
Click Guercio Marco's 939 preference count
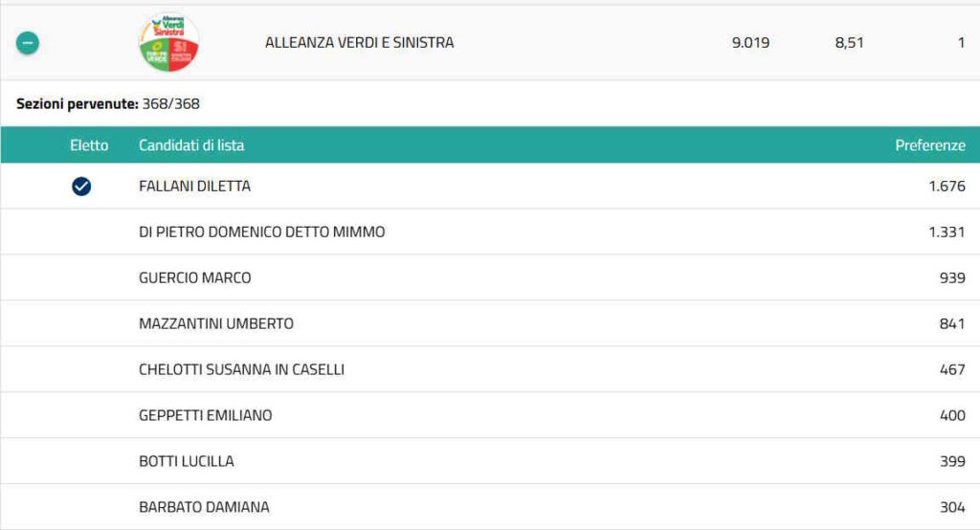point(951,278)
